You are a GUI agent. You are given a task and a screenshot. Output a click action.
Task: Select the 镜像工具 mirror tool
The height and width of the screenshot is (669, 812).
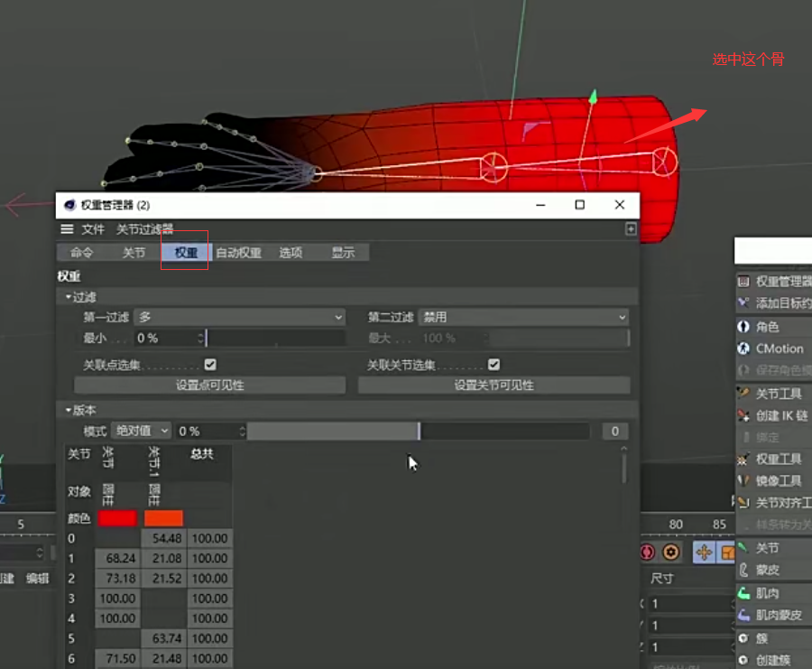tap(774, 481)
